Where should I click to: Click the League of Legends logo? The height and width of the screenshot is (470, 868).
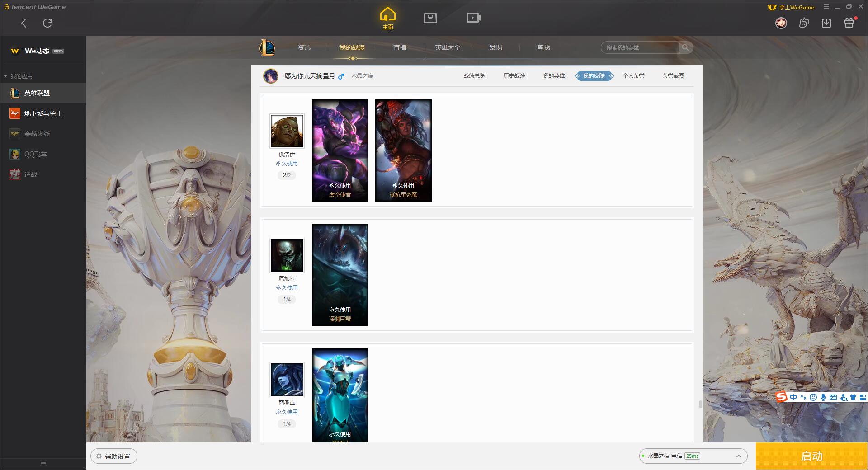tap(267, 47)
